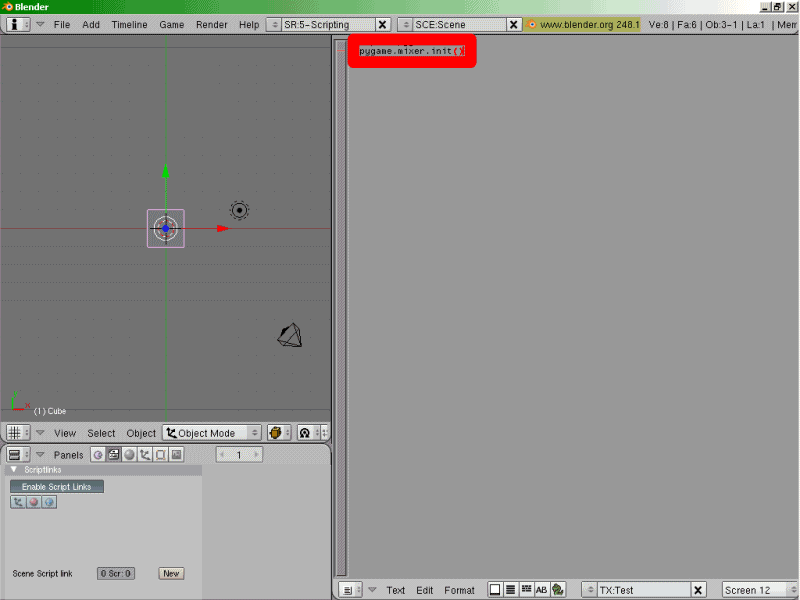The height and width of the screenshot is (600, 800).
Task: Click the Python syntax highlighting icon
Action: 558,590
